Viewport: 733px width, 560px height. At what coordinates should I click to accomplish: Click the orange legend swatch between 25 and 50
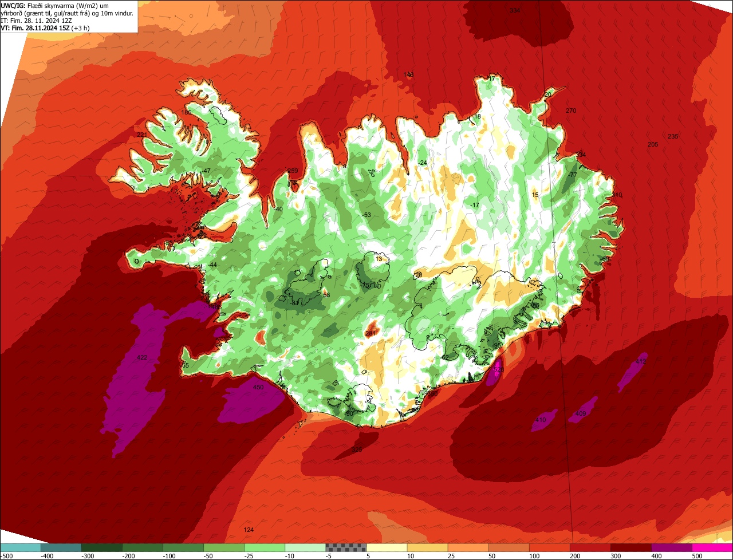(468, 547)
